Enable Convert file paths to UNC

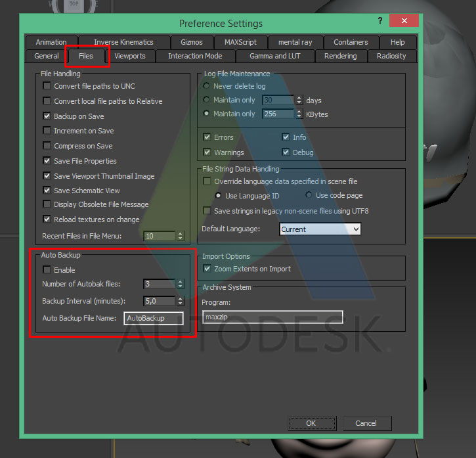(x=47, y=85)
